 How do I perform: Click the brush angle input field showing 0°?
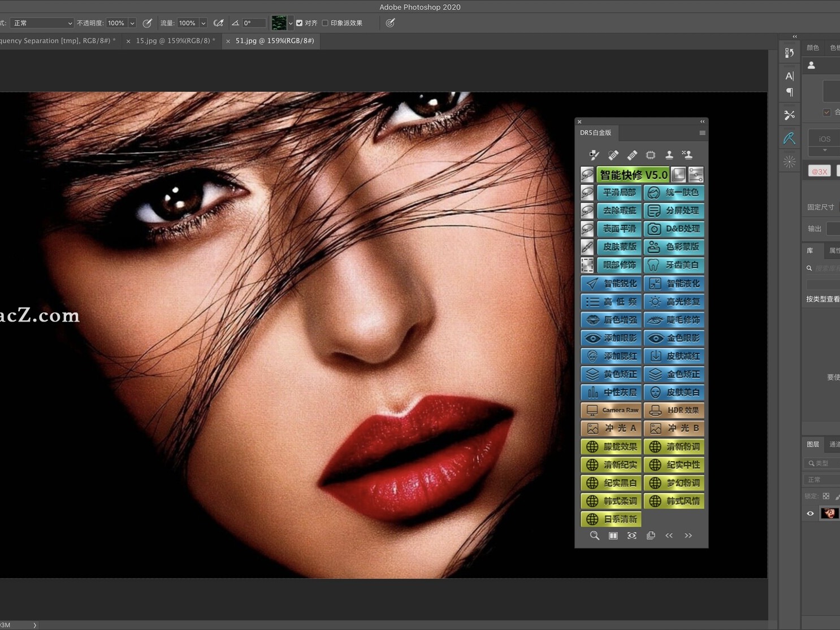coord(253,23)
